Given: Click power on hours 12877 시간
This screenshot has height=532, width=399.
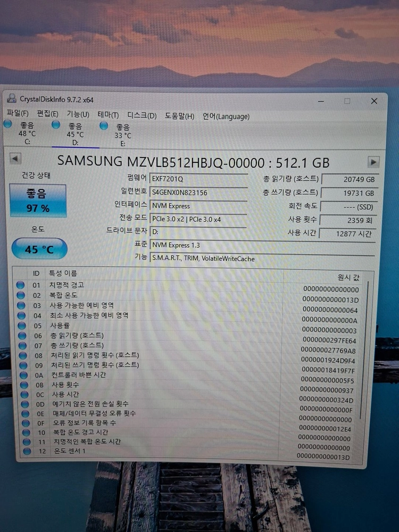Looking at the screenshot, I should tap(347, 234).
